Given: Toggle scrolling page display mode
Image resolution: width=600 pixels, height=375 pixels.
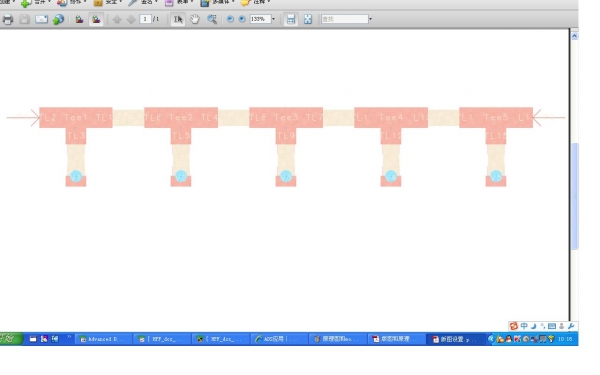Looking at the screenshot, I should pyautogui.click(x=291, y=19).
